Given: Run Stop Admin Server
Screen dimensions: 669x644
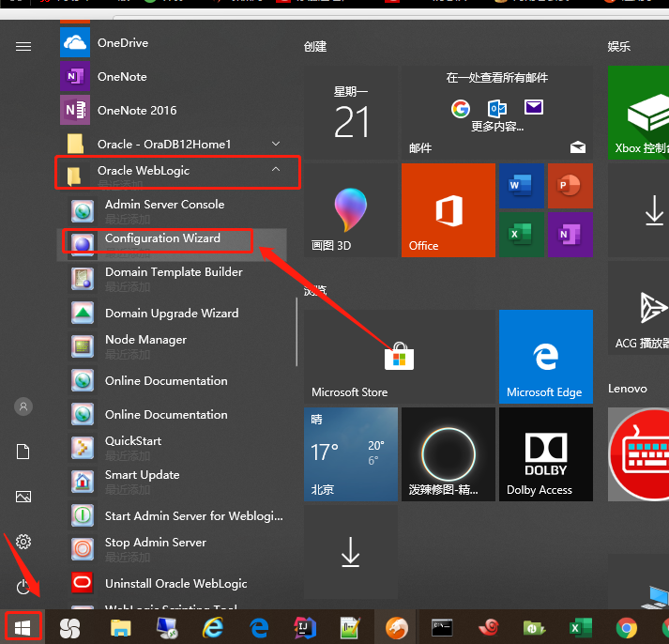Looking at the screenshot, I should click(171, 549).
